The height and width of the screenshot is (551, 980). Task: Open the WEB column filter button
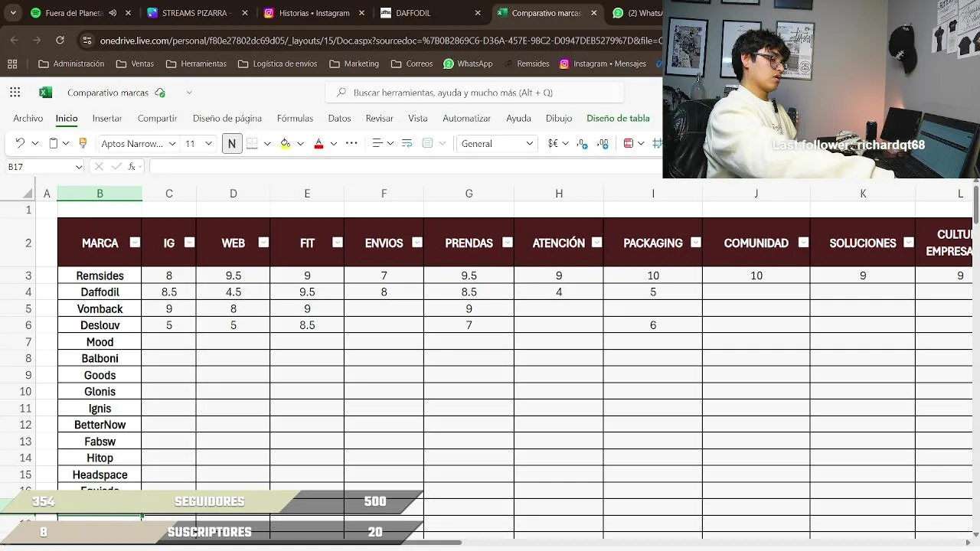tap(263, 242)
